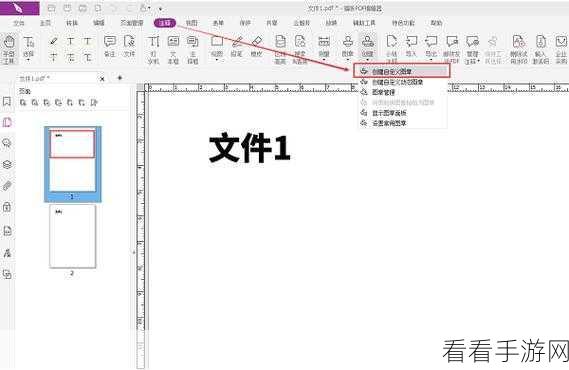The height and width of the screenshot is (370, 569).
Task: Open the Attachments panel in left sidebar
Action: coord(7,186)
